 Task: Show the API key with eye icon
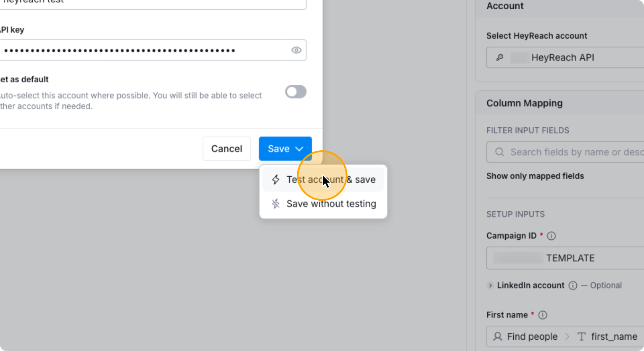[x=296, y=50]
